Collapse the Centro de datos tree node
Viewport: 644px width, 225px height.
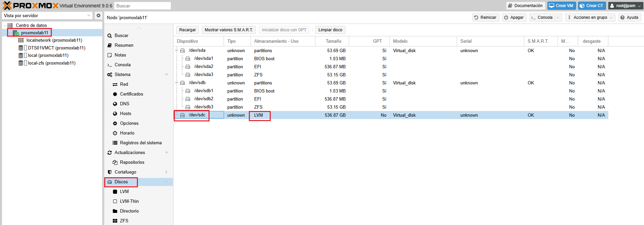tap(5, 25)
